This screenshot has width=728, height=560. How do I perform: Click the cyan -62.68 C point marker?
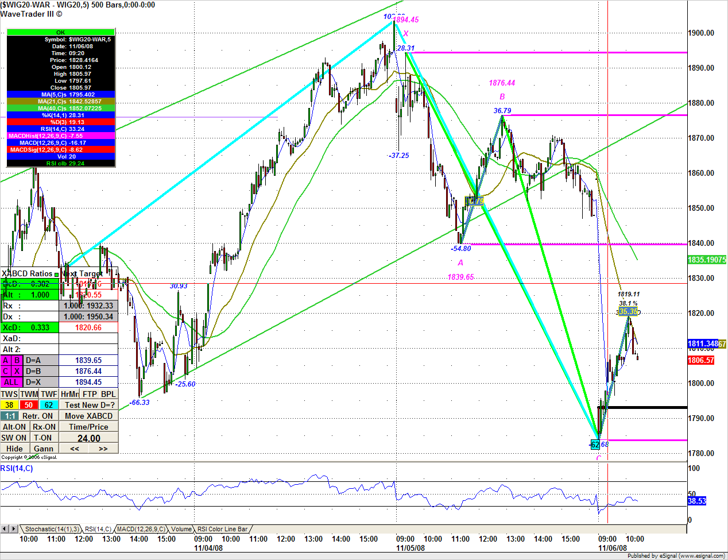tap(595, 444)
